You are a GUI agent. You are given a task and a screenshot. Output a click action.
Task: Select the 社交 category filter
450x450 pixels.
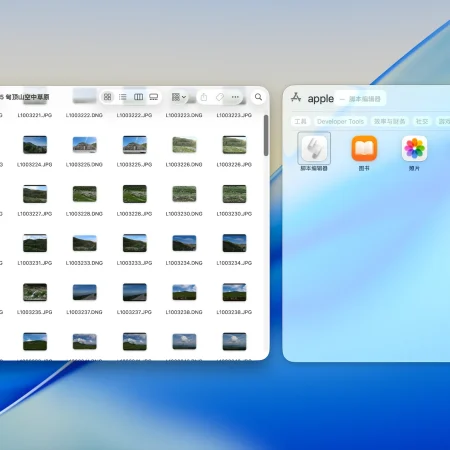(x=422, y=121)
